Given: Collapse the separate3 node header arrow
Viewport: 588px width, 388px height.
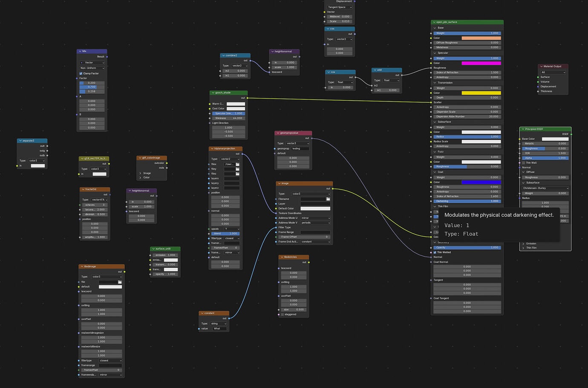Looking at the screenshot, I should pos(20,141).
